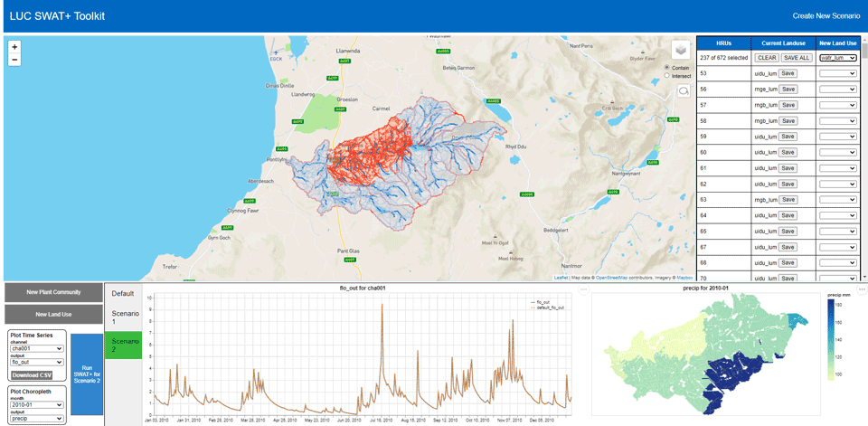This screenshot has width=868, height=426.
Task: Open the watr_lum New Land Use dropdown
Action: pyautogui.click(x=837, y=57)
